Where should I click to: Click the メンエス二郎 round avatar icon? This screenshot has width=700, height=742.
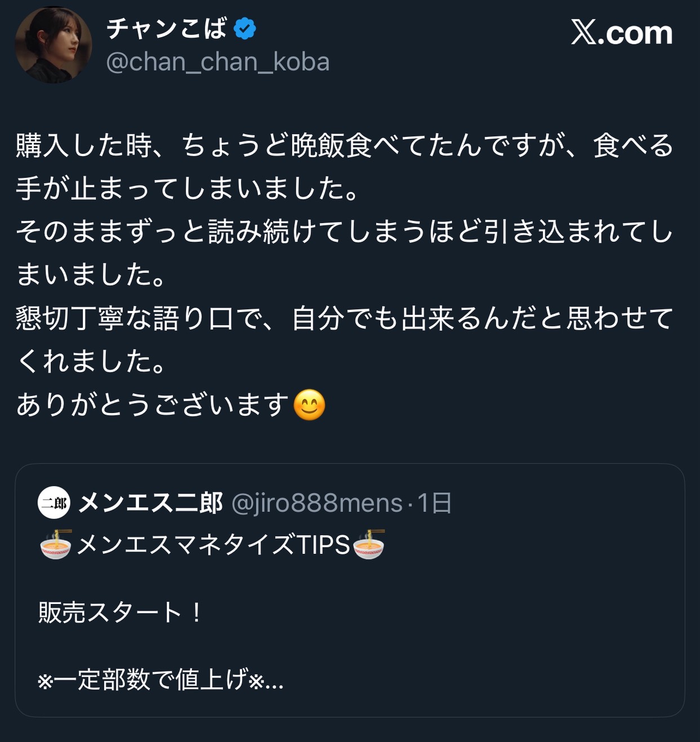click(54, 503)
